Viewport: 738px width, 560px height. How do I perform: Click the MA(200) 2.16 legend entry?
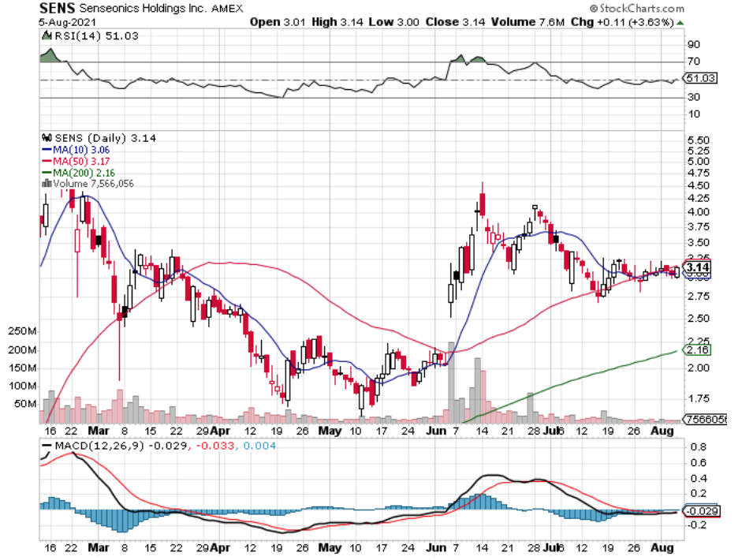coord(84,173)
